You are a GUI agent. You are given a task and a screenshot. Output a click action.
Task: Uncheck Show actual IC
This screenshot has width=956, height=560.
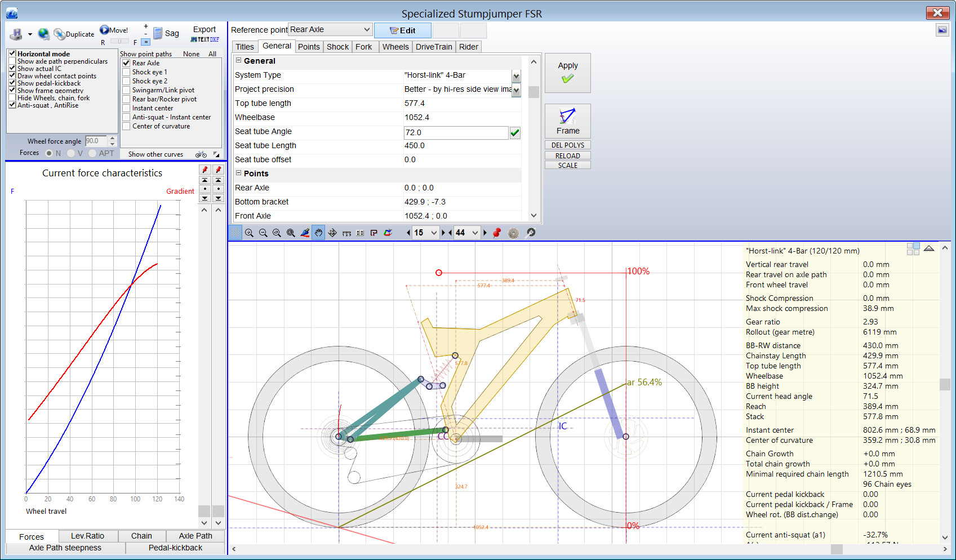point(12,68)
